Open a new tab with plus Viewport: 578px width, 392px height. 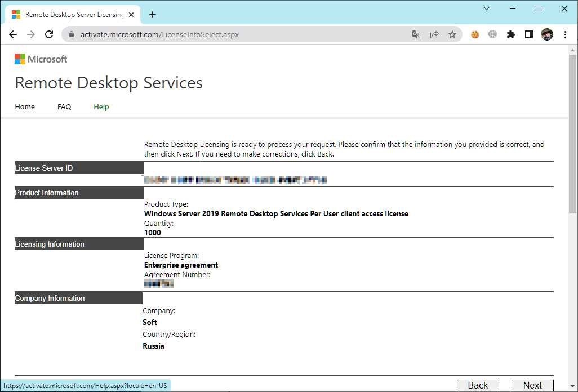coord(153,15)
